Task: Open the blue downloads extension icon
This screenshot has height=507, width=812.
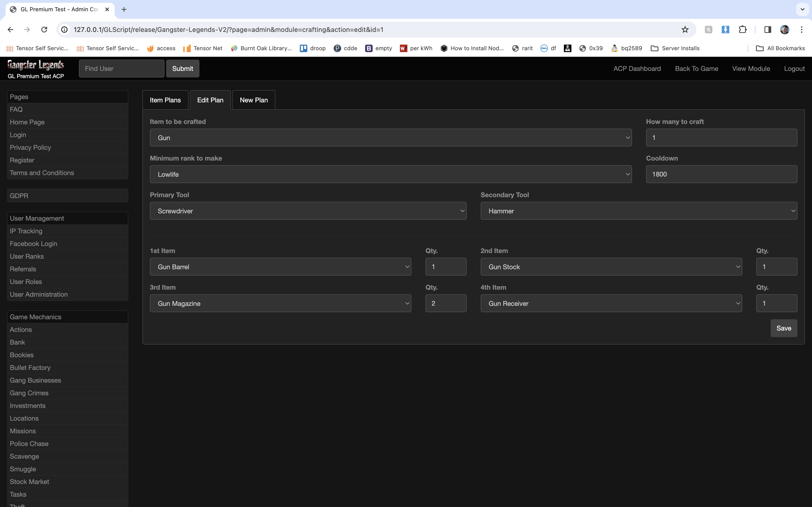Action: pos(725,30)
